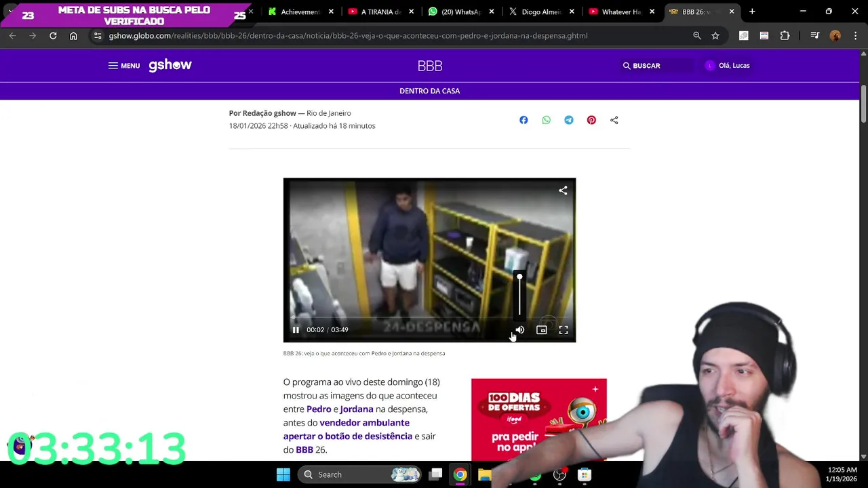Viewport: 868px width, 488px height.
Task: Open the Chrome profile avatar
Action: (835, 36)
